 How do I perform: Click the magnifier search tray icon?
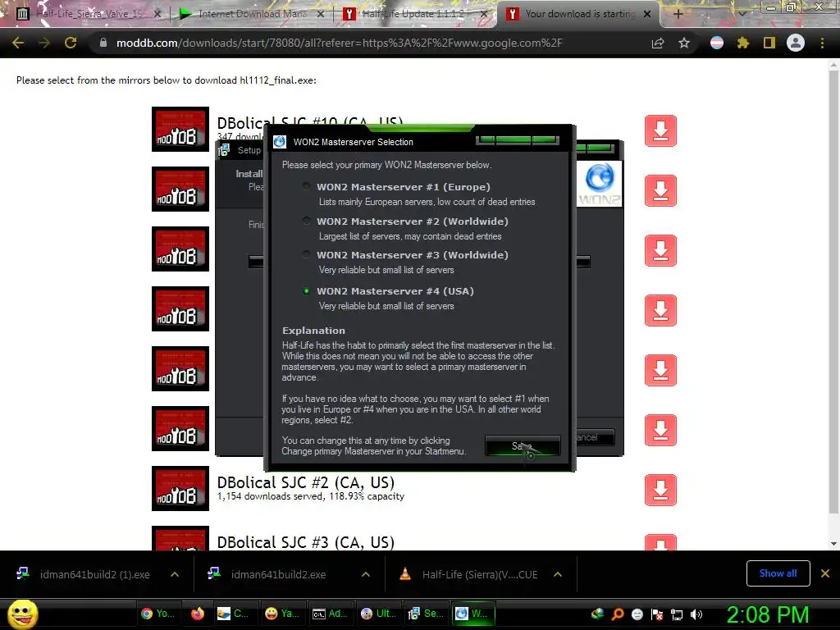click(618, 614)
